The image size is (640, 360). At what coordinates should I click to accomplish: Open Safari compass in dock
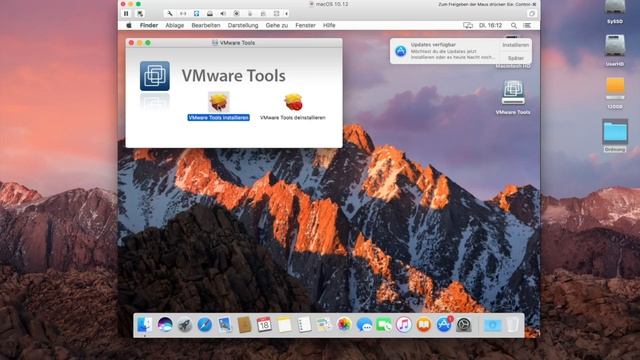tap(204, 325)
